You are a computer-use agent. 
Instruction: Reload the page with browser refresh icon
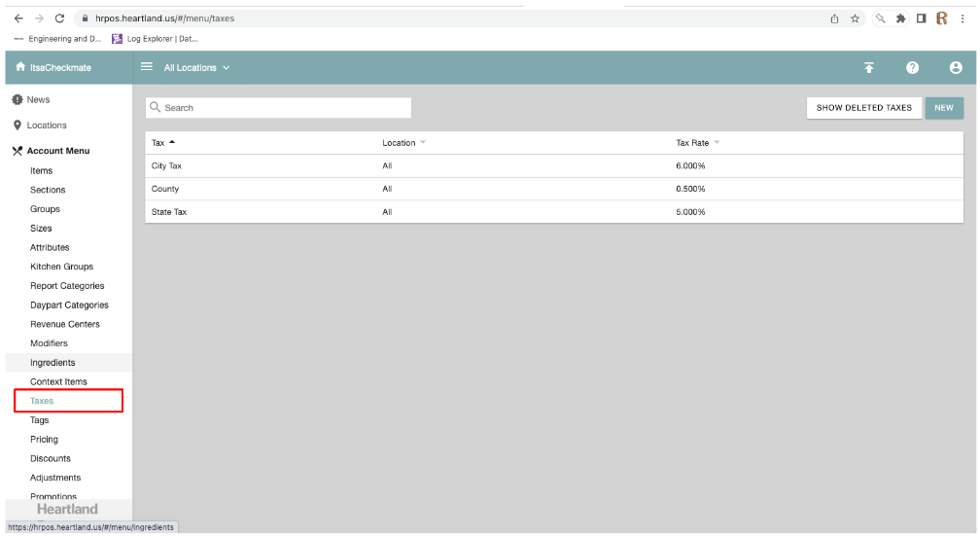pos(60,18)
